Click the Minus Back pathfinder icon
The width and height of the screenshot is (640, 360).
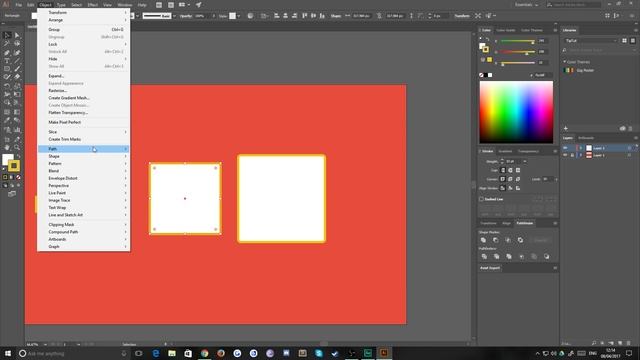point(547,256)
